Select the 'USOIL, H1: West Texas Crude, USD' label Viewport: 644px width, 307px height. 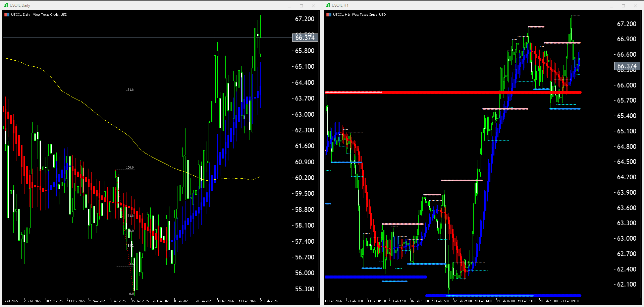[x=359, y=15]
